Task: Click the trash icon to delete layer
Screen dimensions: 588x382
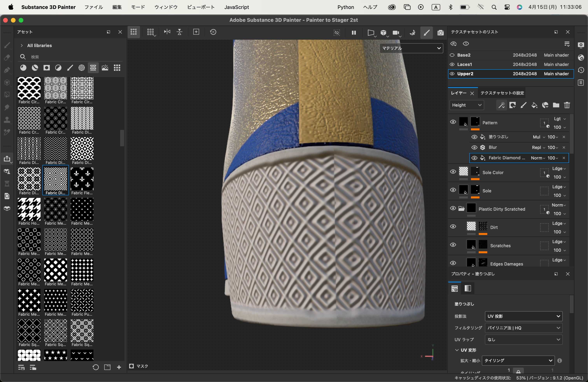Action: (567, 105)
